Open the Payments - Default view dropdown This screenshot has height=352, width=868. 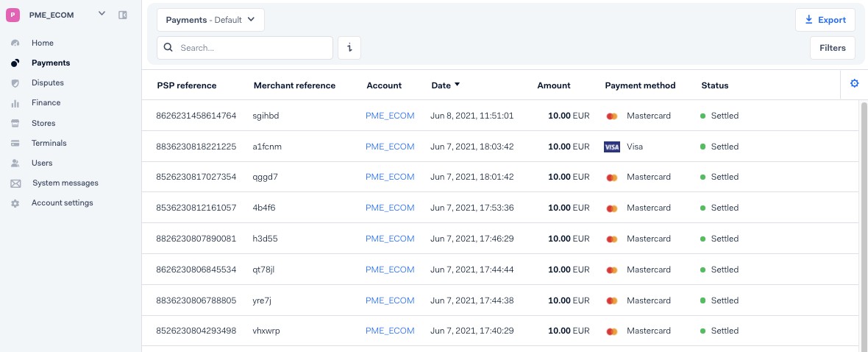tap(210, 20)
